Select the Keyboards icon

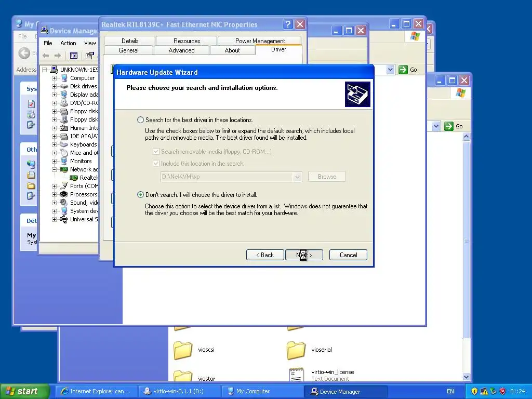pyautogui.click(x=64, y=144)
